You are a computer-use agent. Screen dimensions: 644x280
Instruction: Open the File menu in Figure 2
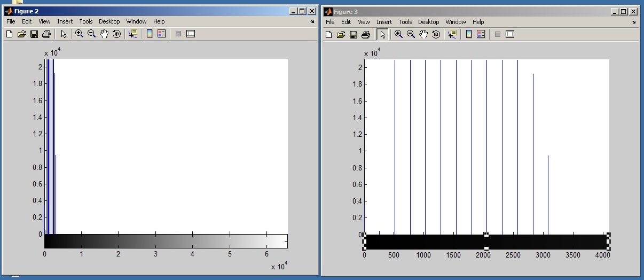pyautogui.click(x=11, y=21)
